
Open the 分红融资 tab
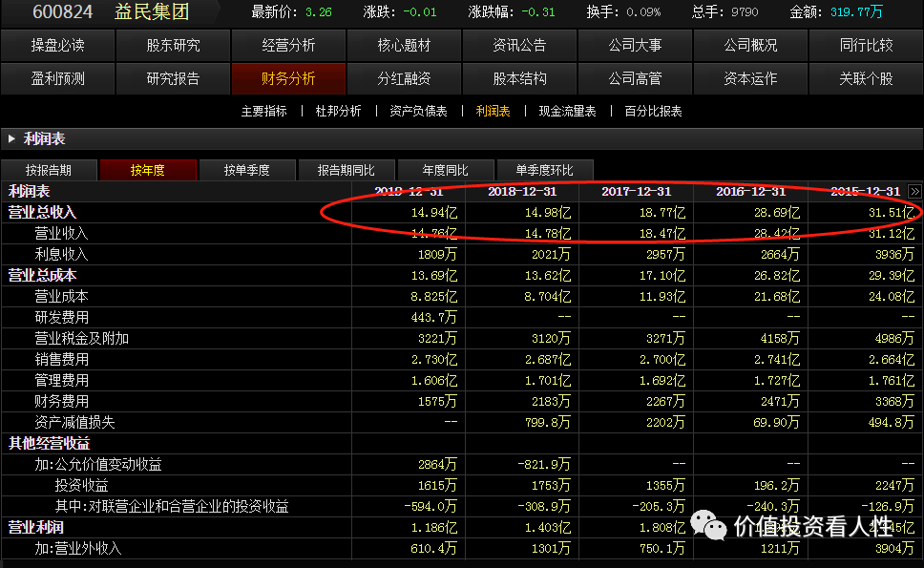click(404, 78)
